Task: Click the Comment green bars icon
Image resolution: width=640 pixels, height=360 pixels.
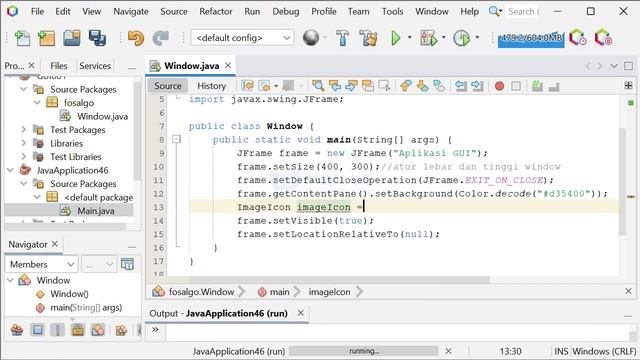Action: click(x=537, y=86)
